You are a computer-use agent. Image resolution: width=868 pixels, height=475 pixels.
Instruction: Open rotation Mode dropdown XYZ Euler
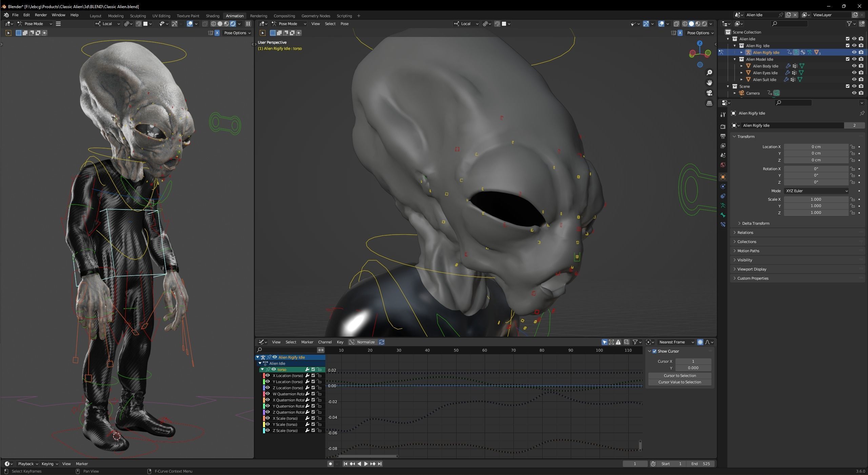pyautogui.click(x=816, y=191)
